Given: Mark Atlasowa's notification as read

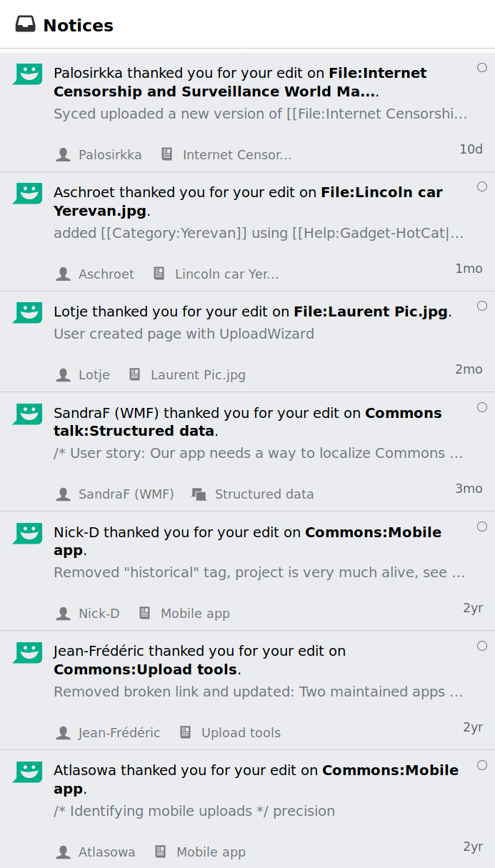Looking at the screenshot, I should (482, 764).
